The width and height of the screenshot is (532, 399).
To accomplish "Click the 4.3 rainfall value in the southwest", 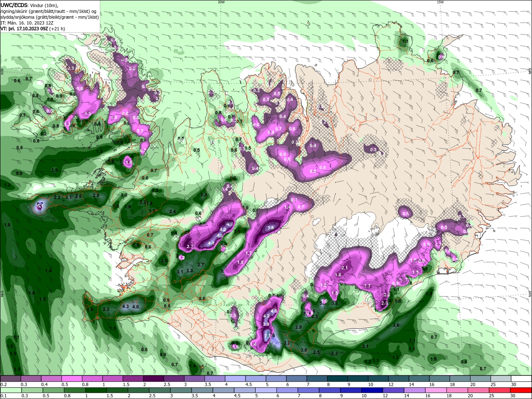I will [x=126, y=307].
